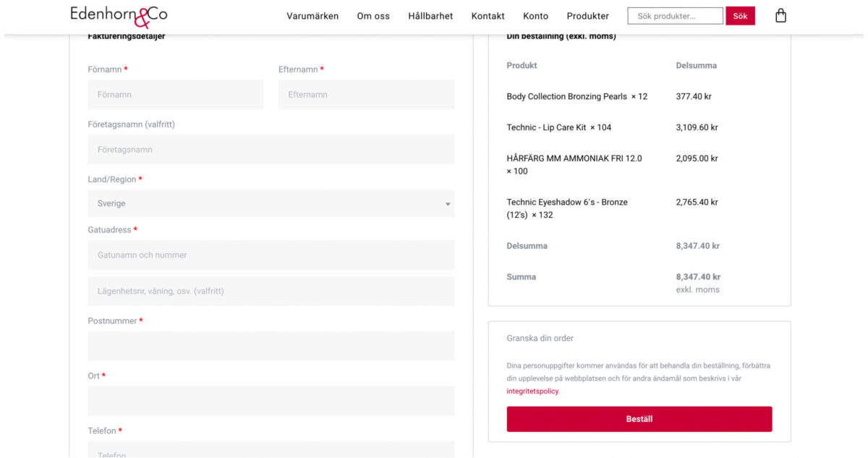Screen dimensions: 868x458
Task: Click the 3,109.60 kr subtotal value
Action: tap(697, 128)
